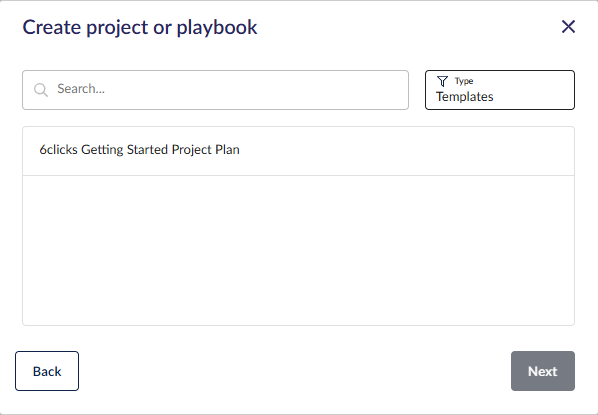Click the funnel filter icon

click(x=442, y=81)
